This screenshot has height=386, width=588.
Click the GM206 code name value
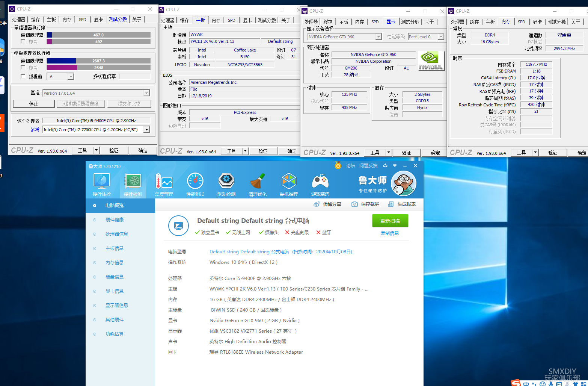[x=351, y=68]
